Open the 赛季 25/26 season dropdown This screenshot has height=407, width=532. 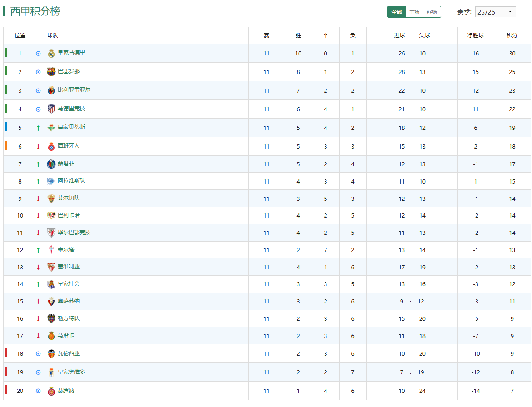coord(495,12)
